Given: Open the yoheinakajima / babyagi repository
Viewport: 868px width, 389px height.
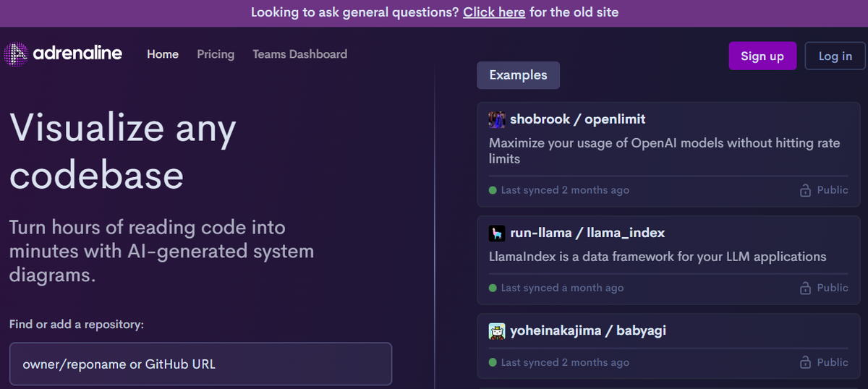Looking at the screenshot, I should [x=588, y=331].
